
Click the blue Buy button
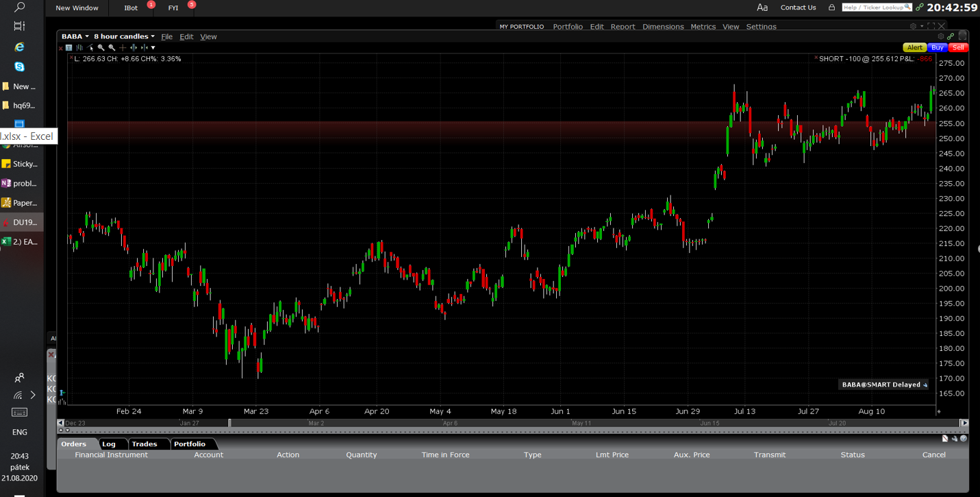[938, 47]
